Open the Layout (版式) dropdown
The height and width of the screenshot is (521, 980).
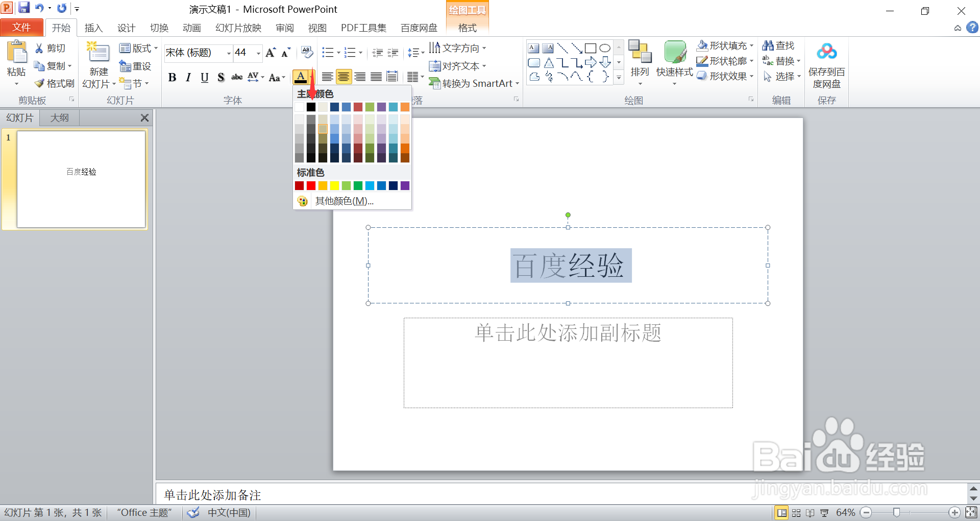[x=138, y=48]
